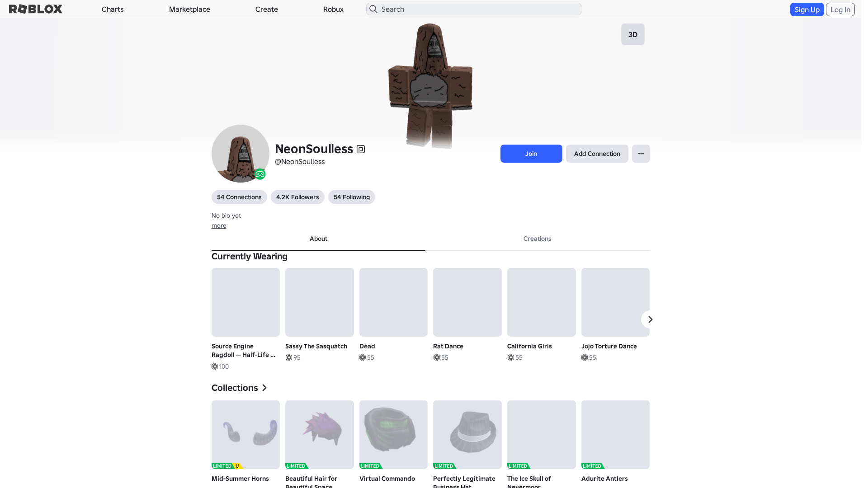Viewport: 868px width, 488px height.
Task: Open the Dead item thumbnail
Action: [x=393, y=302]
